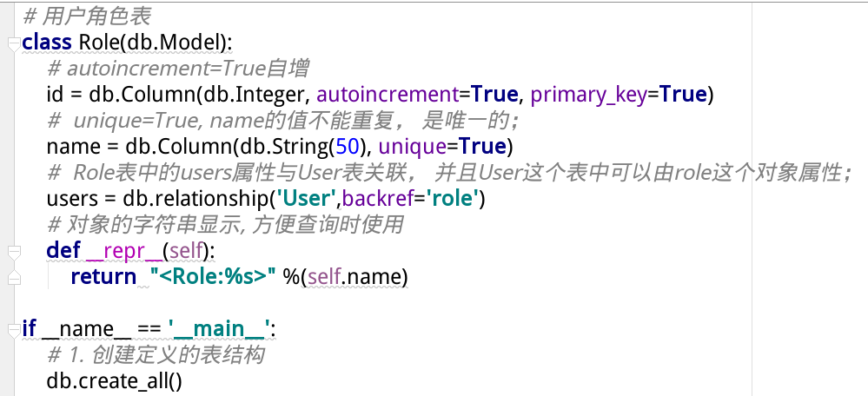
Task: Click the 'class' keyword before Role
Action: pyautogui.click(x=47, y=43)
